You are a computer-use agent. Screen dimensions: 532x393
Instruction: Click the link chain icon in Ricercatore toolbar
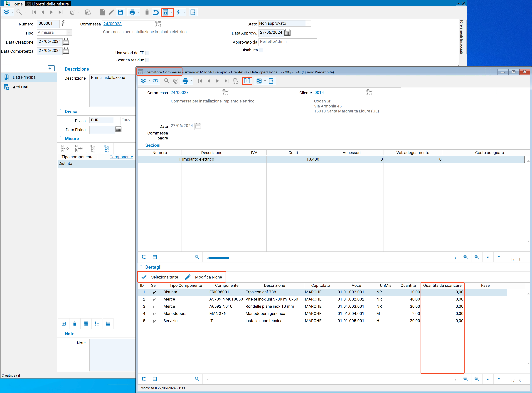click(x=155, y=81)
